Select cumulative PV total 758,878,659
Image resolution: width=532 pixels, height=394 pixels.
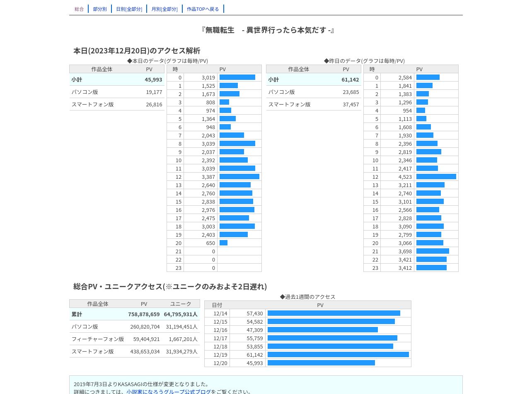[x=144, y=314]
